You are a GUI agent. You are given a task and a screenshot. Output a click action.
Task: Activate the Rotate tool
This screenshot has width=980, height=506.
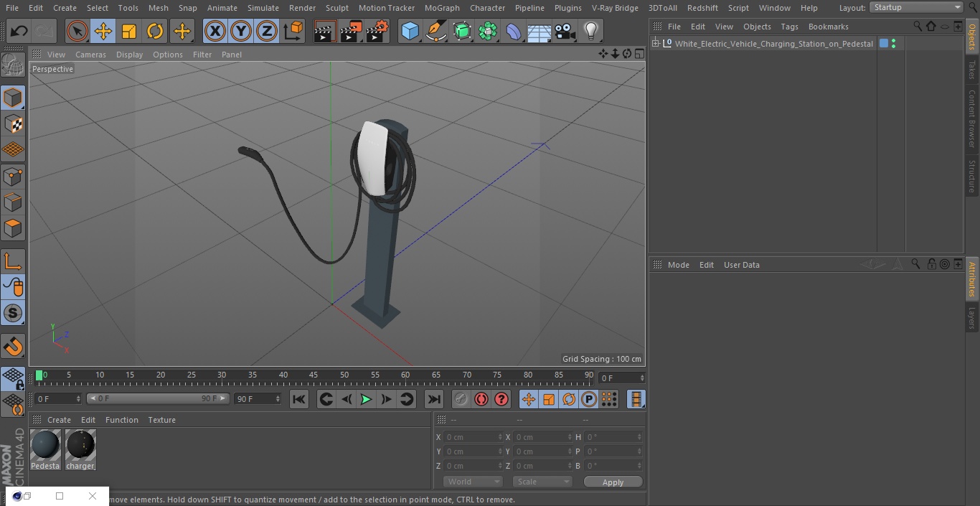point(155,31)
